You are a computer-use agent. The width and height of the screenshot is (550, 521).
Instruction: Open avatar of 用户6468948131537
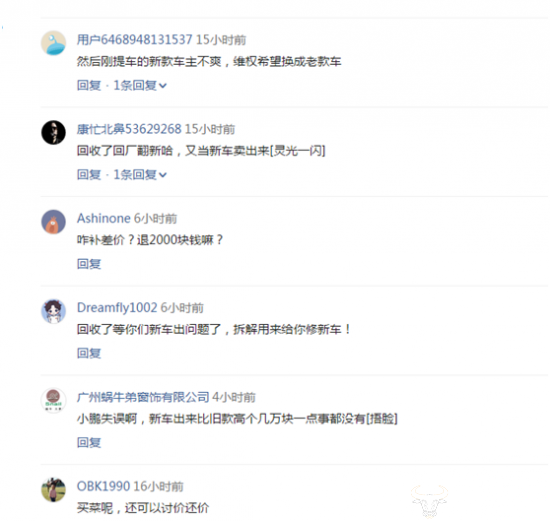pyautogui.click(x=53, y=43)
